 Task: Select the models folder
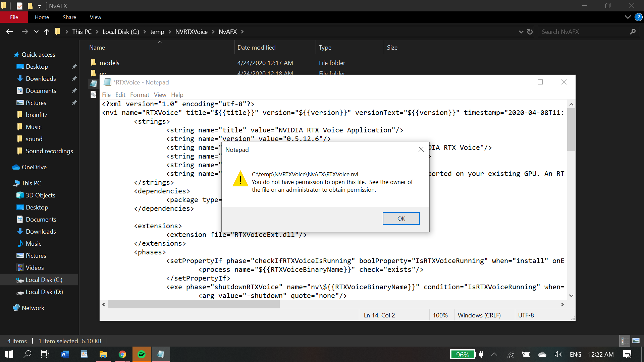[x=109, y=63]
